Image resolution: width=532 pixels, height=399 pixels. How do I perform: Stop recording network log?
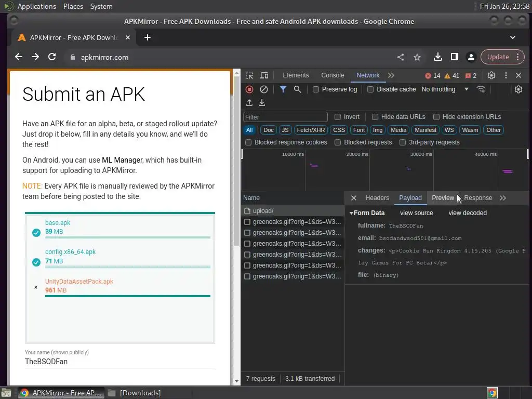click(249, 89)
